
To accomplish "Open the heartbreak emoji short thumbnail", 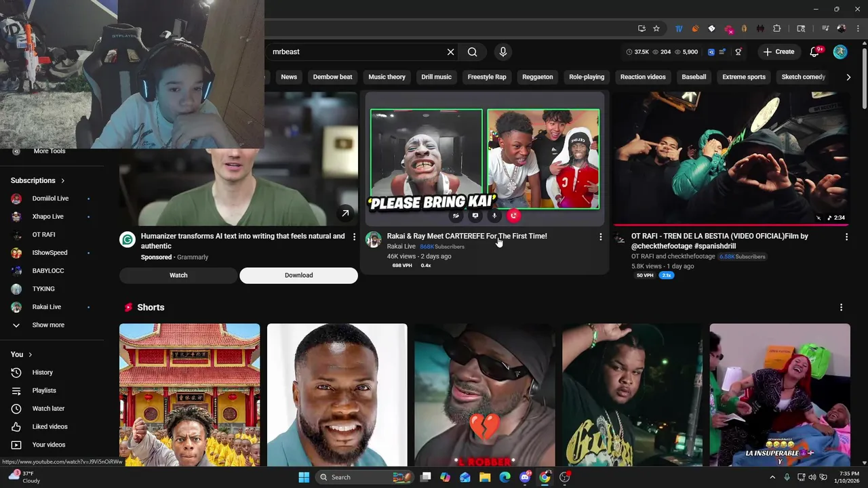I will pyautogui.click(x=484, y=395).
